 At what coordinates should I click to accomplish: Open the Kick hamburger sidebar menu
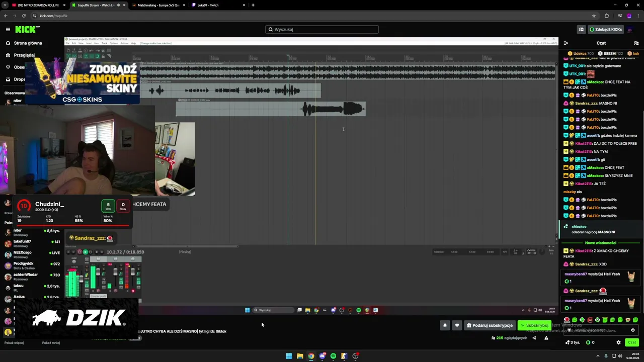pos(8,29)
